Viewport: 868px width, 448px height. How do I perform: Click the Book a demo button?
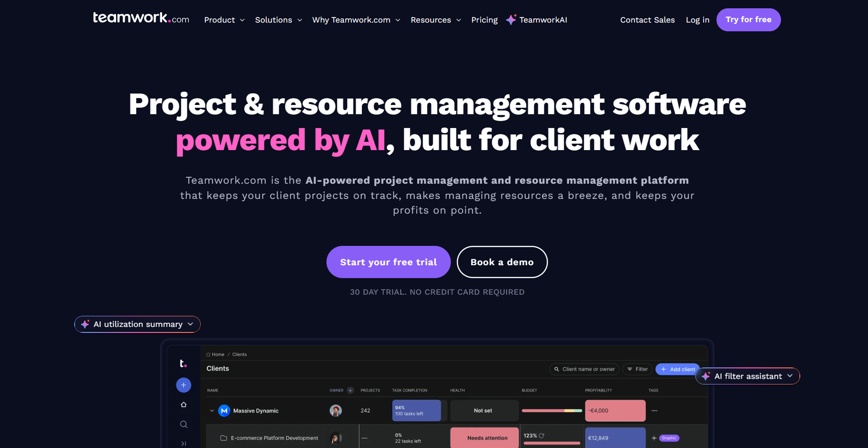click(x=502, y=262)
